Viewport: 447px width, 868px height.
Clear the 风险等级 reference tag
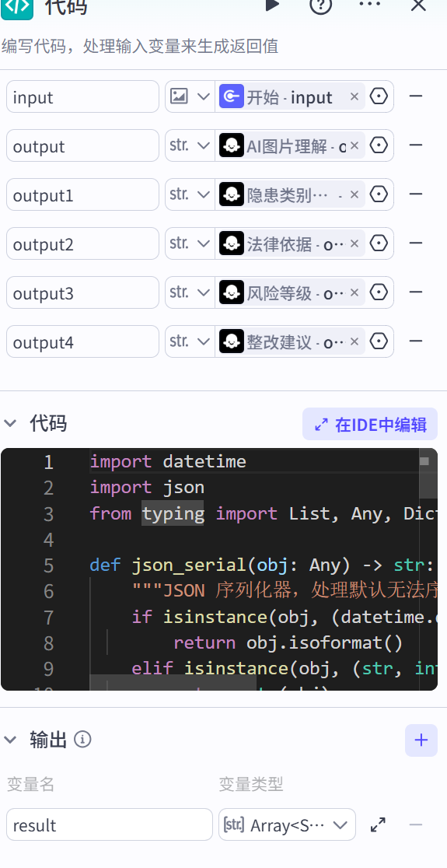click(354, 292)
